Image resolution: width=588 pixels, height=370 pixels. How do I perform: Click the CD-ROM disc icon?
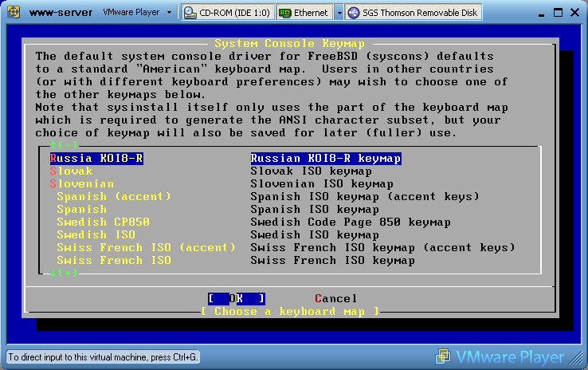click(190, 13)
